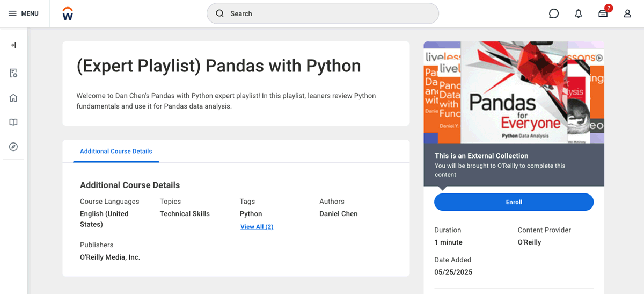
Task: Click the date added 05/25/2025
Action: [x=453, y=273]
